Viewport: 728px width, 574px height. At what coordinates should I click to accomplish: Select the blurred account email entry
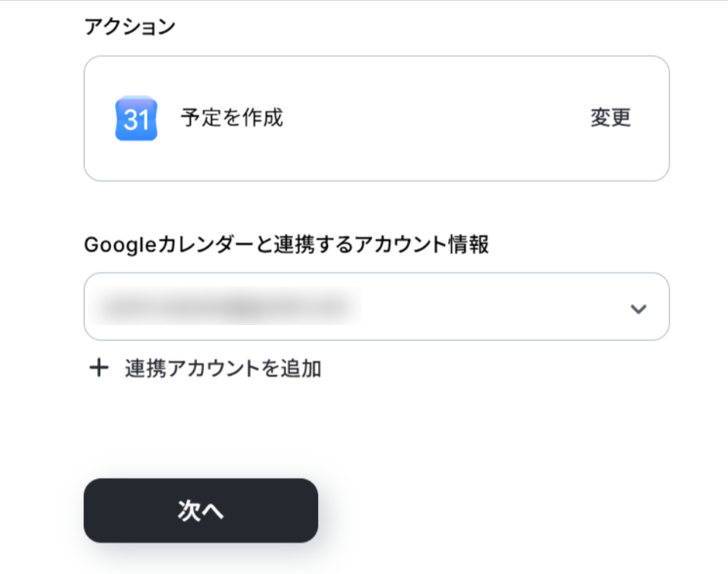(226, 307)
